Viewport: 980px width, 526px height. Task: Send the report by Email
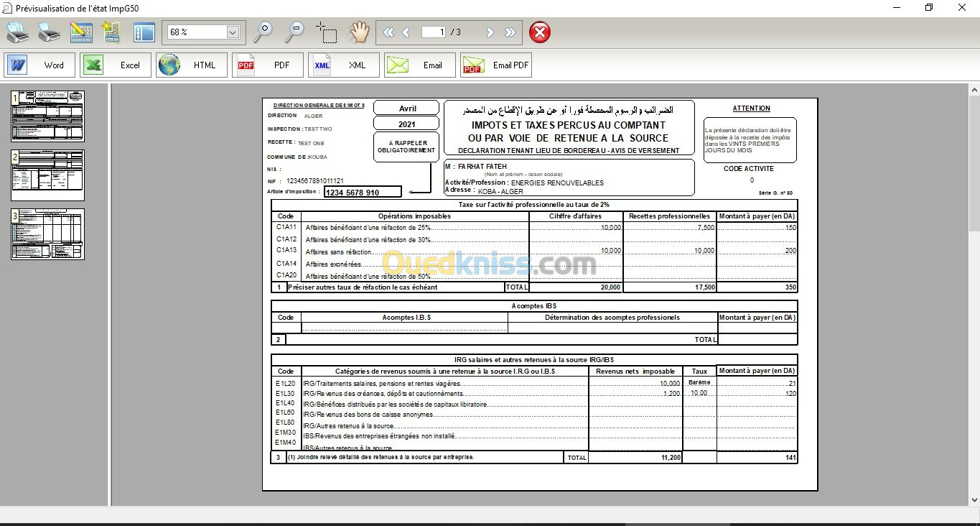tap(420, 65)
